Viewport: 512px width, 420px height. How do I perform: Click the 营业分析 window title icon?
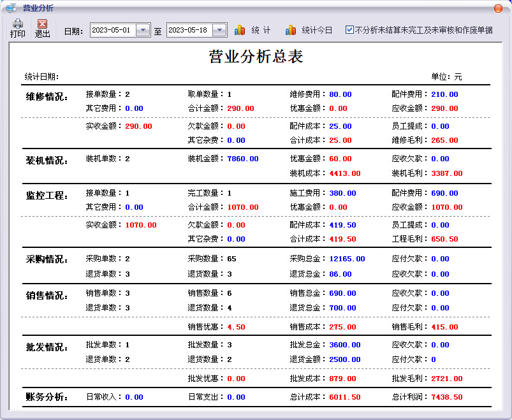[x=11, y=8]
